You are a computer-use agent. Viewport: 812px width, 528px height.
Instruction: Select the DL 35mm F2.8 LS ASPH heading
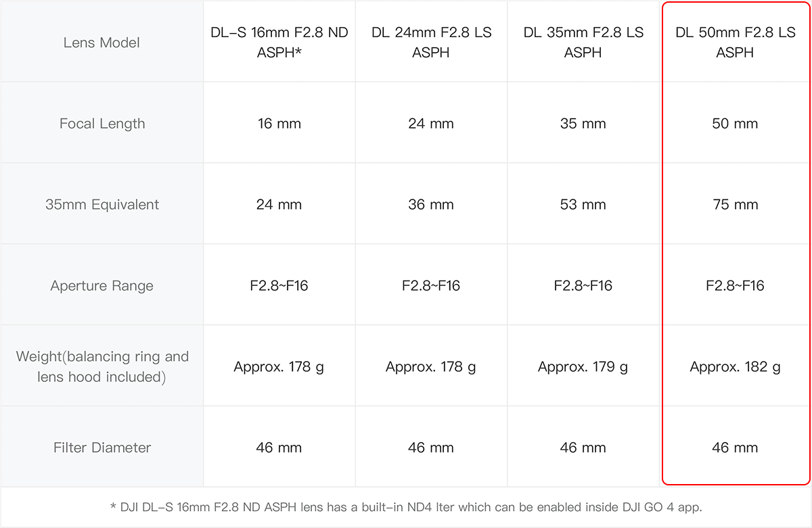[583, 42]
